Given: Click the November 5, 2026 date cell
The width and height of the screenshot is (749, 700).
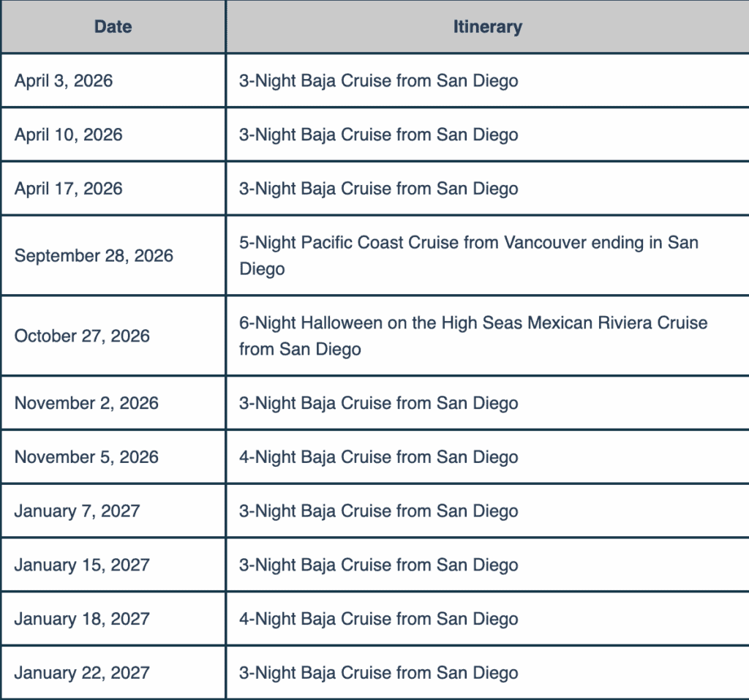Looking at the screenshot, I should coord(86,457).
